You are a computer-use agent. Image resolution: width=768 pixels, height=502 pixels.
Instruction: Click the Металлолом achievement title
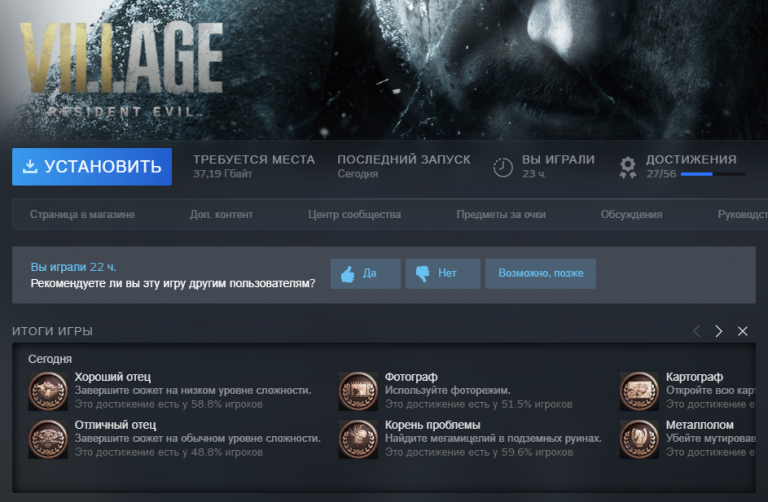point(699,425)
